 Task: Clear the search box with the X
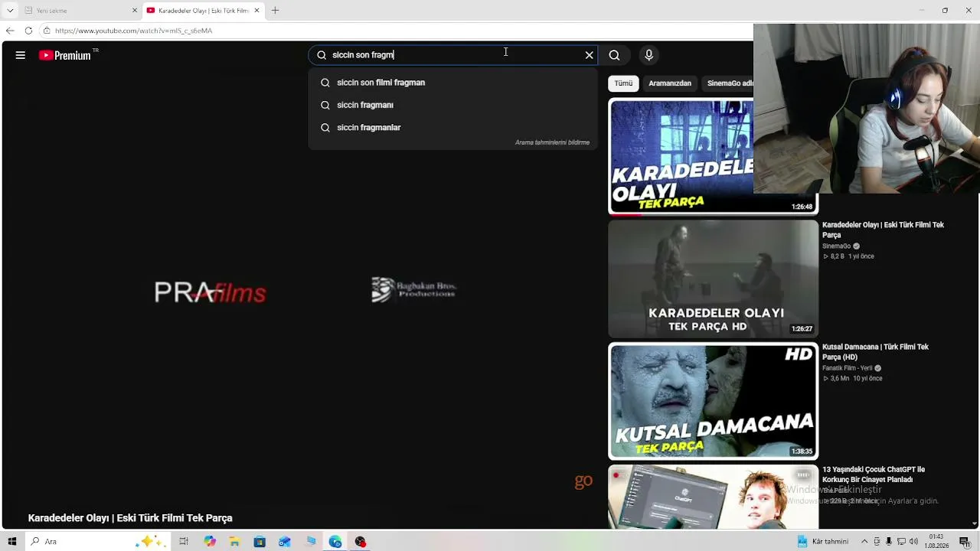(x=589, y=55)
